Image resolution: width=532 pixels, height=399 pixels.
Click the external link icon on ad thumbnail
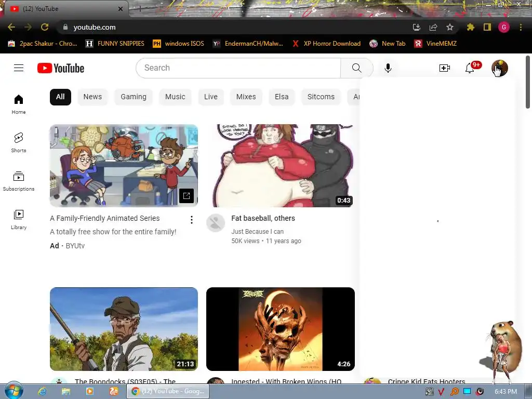point(187,196)
